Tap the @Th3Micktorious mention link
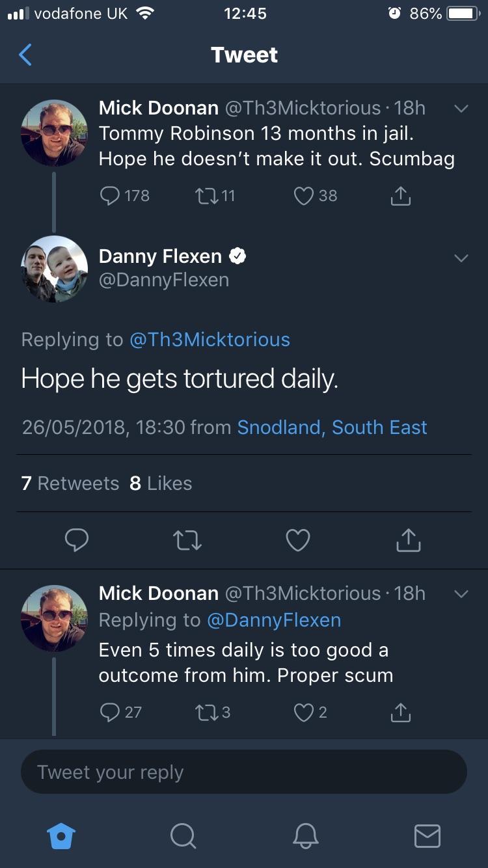Screen dimensions: 488x868 pyautogui.click(x=210, y=340)
